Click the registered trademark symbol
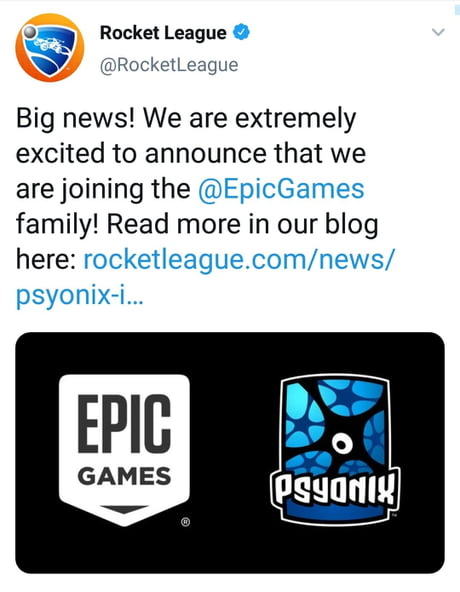Viewport: 460px width, 592px height. pyautogui.click(x=185, y=522)
